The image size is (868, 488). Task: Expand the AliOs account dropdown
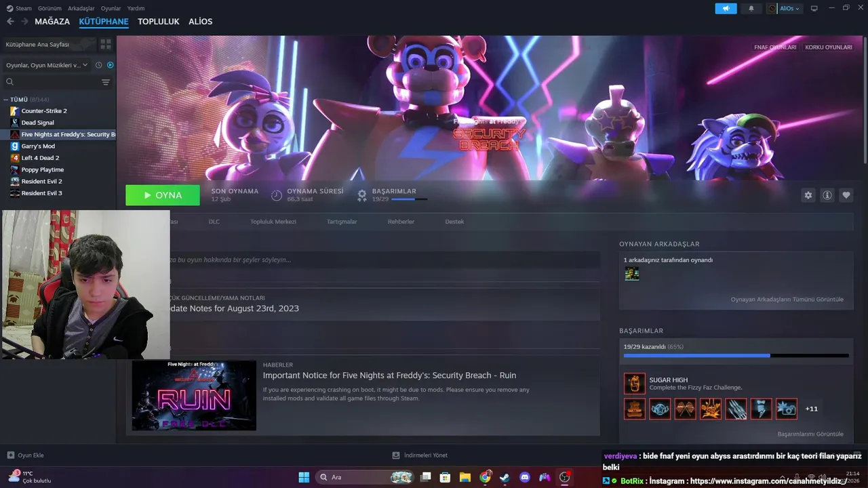789,9
